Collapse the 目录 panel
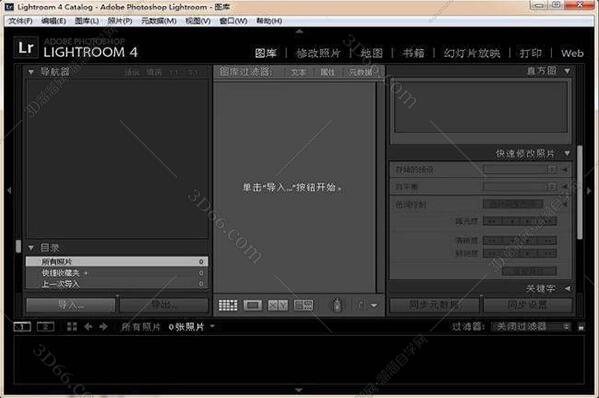 pos(31,248)
